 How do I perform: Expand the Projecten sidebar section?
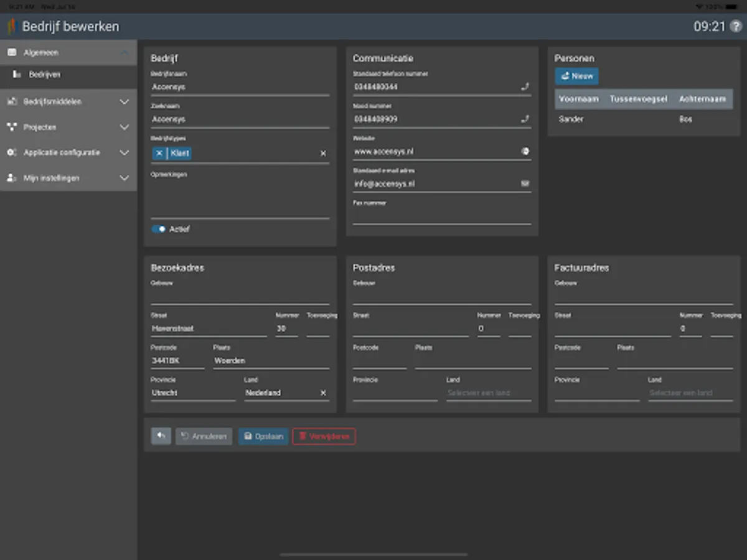coord(68,127)
